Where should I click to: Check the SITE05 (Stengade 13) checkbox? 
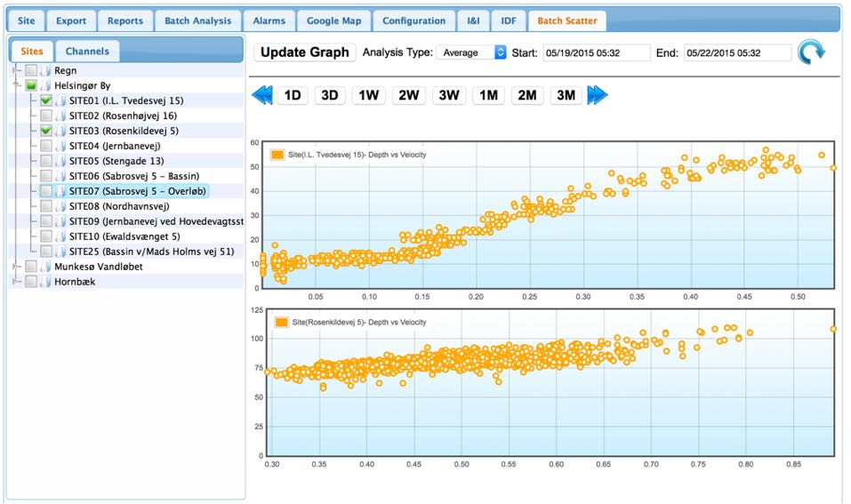[x=46, y=161]
